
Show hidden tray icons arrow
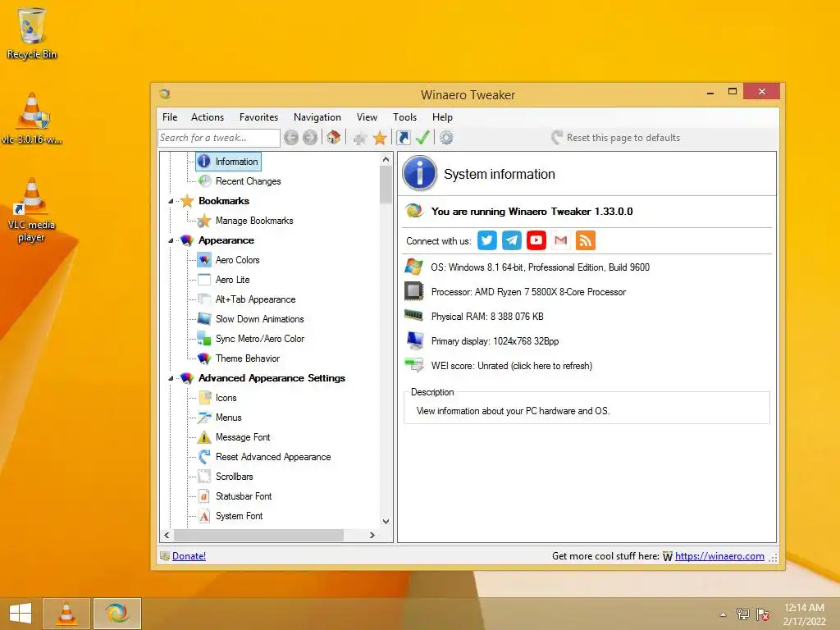point(723,614)
